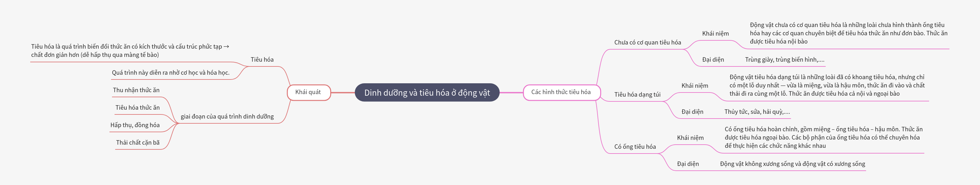The width and height of the screenshot is (980, 185).
Task: Select the 'Các hình thức tiêu hóa' node
Action: (x=561, y=92)
